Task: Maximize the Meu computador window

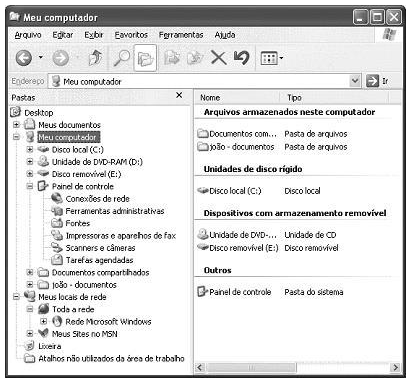Action: [377, 17]
